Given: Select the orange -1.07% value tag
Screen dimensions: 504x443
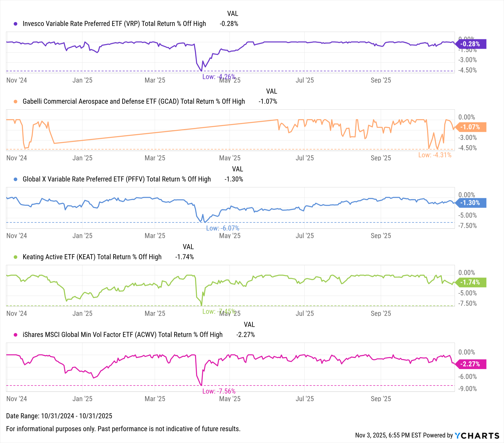Looking at the screenshot, I should coord(470,127).
